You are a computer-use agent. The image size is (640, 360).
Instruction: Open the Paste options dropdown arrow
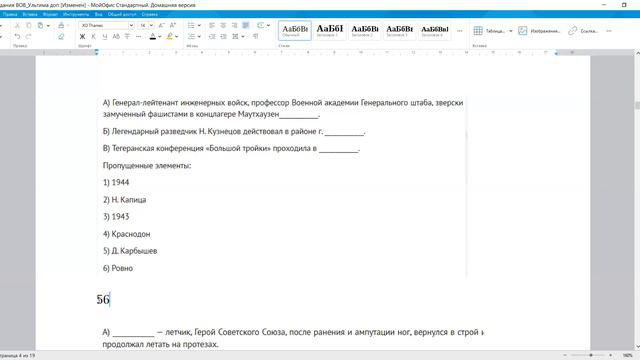coord(48,26)
